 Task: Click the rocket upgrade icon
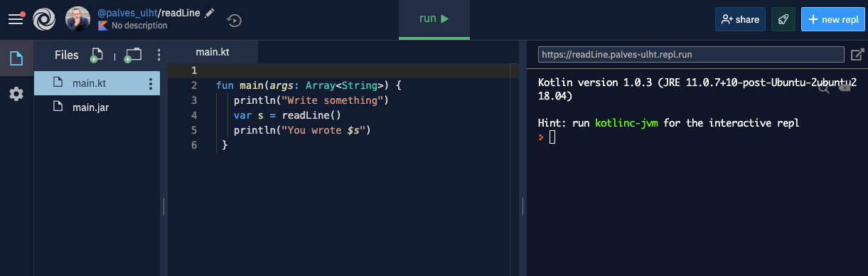coord(783,20)
